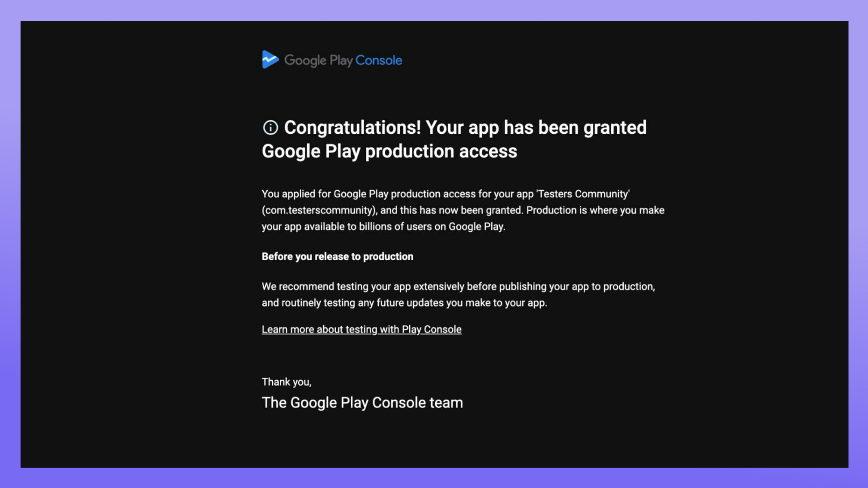
Task: Click the blue Console word in logo
Action: click(378, 60)
